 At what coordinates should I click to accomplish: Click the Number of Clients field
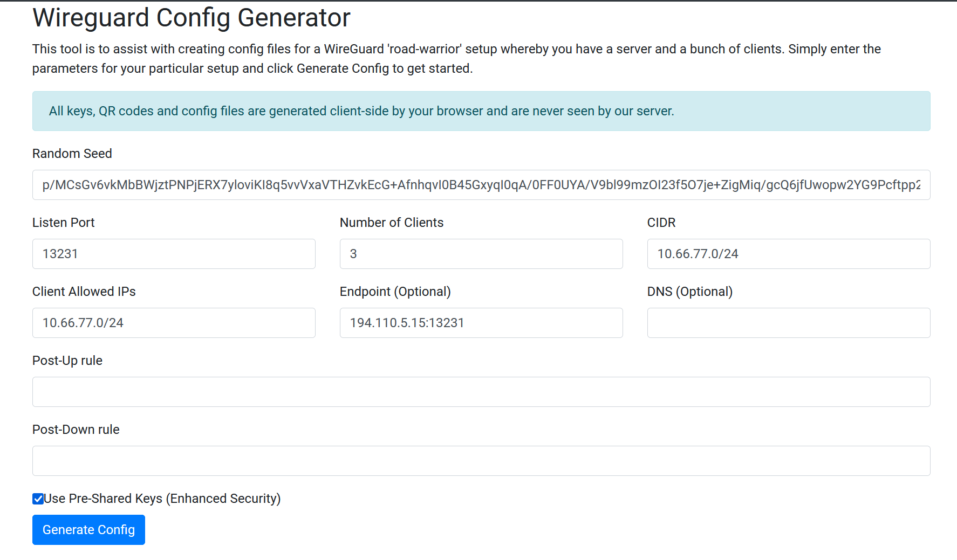pos(480,253)
